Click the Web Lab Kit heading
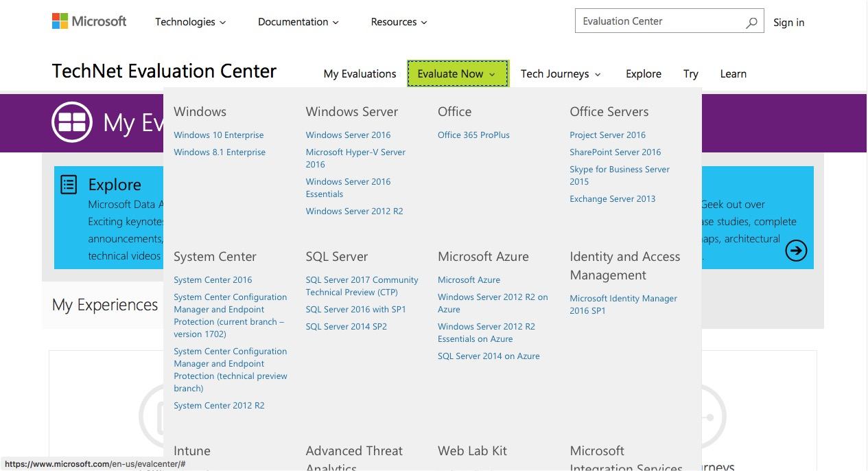The width and height of the screenshot is (868, 471). [473, 451]
